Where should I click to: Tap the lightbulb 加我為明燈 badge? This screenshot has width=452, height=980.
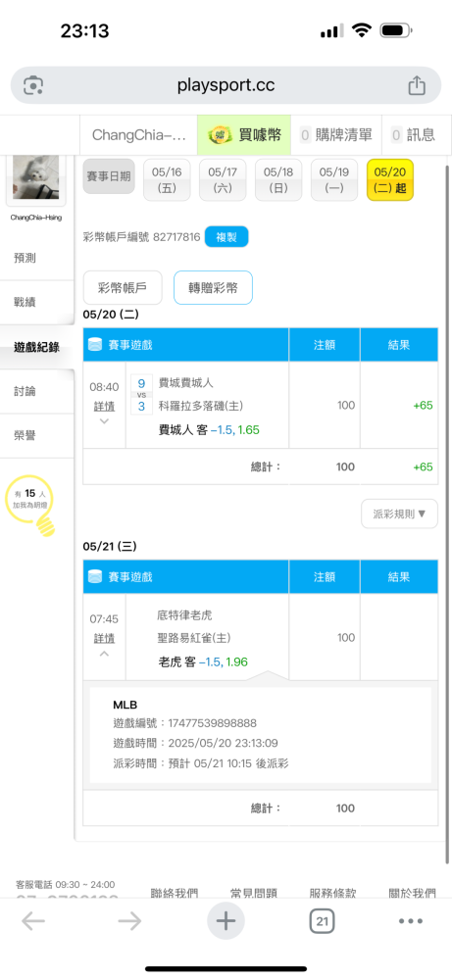click(x=30, y=504)
